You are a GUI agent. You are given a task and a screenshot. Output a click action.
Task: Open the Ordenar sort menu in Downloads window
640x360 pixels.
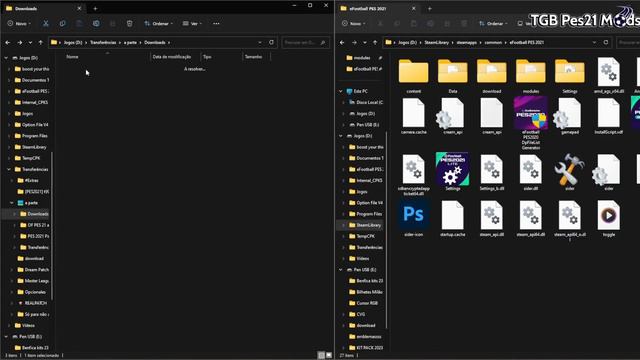coord(159,24)
